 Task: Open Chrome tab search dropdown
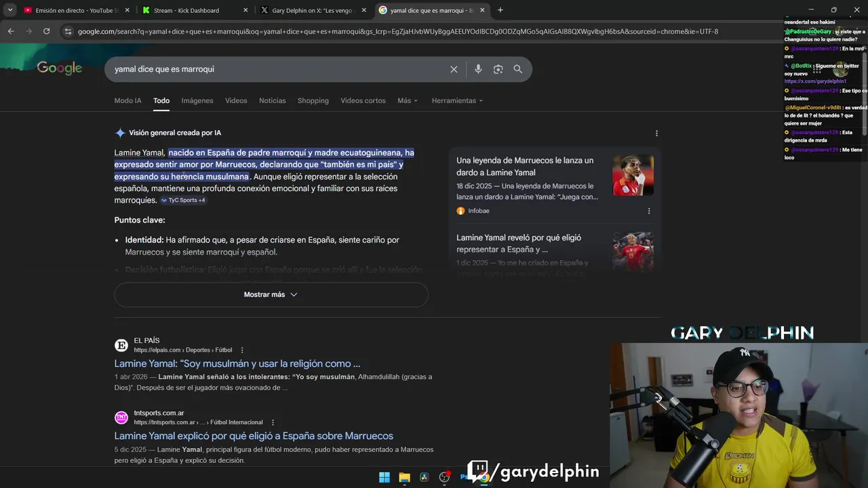coord(10,10)
